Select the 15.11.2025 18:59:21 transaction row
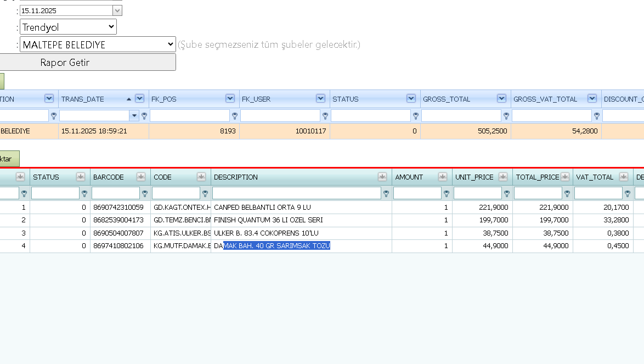644x364 pixels. pos(322,131)
